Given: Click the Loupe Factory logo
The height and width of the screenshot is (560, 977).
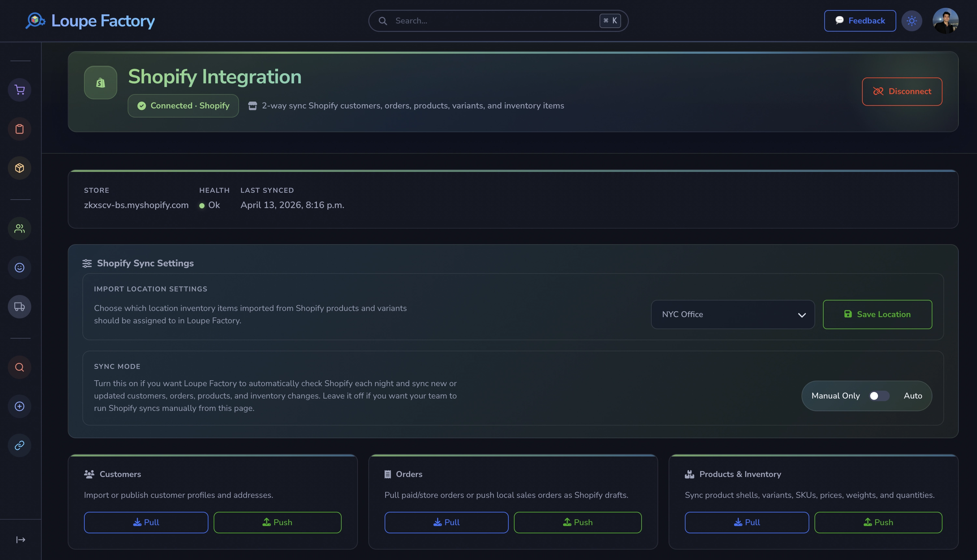Looking at the screenshot, I should (90, 21).
